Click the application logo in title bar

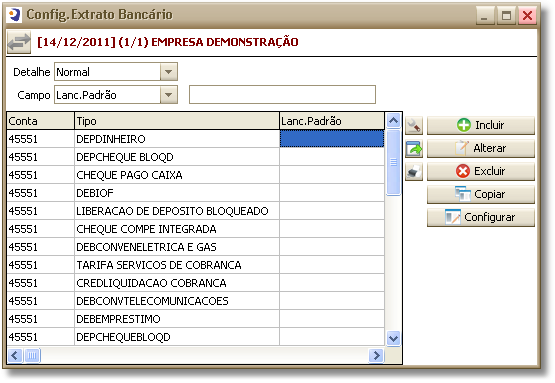[14, 15]
